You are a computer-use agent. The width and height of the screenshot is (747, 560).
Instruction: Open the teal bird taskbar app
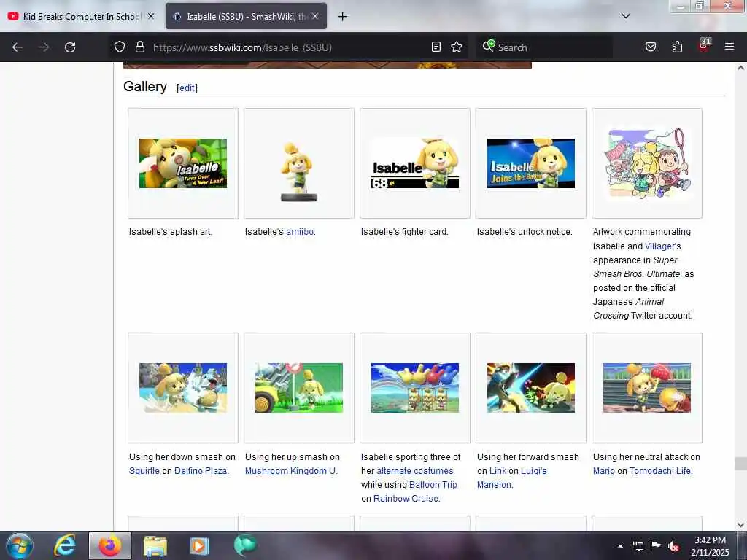coord(245,545)
